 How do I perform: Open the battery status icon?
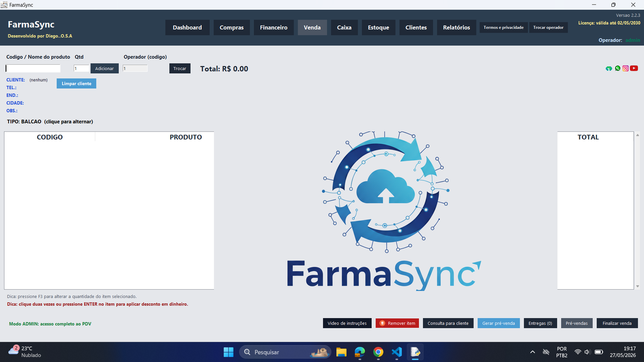(x=599, y=352)
